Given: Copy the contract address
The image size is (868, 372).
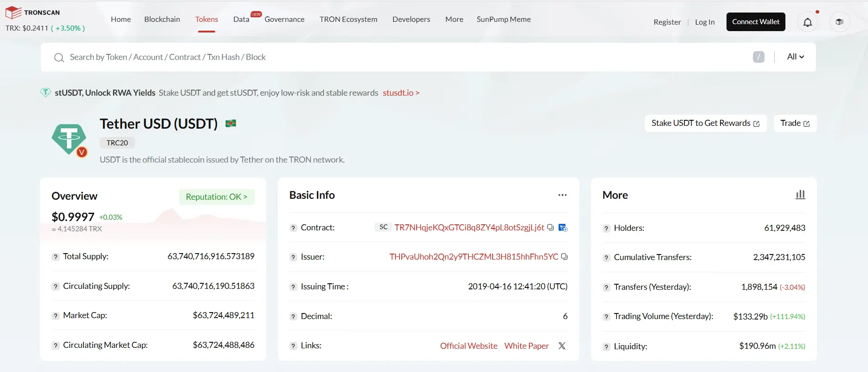Looking at the screenshot, I should tap(550, 228).
